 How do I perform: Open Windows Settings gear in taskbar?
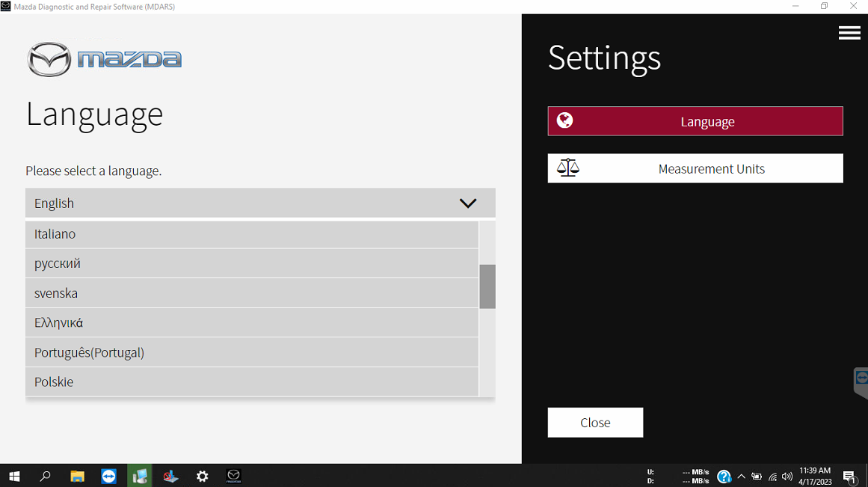[x=202, y=476]
